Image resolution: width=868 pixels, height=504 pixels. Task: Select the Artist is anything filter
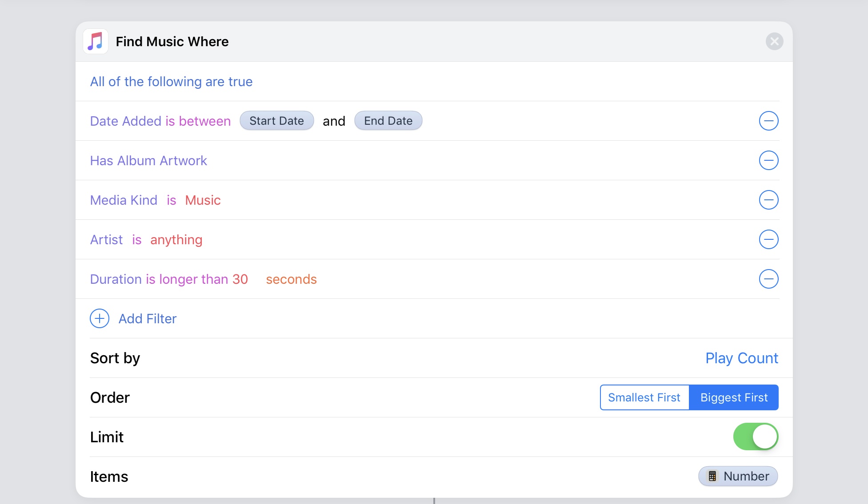[146, 239]
